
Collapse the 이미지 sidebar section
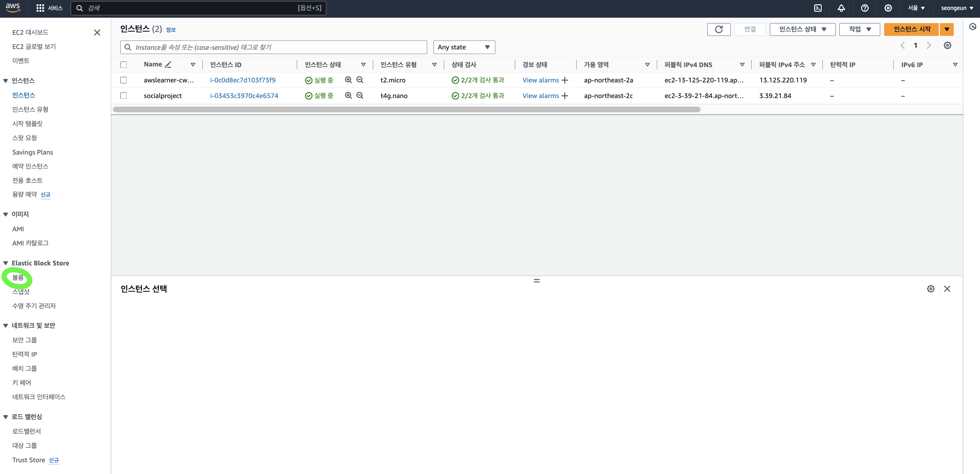[x=6, y=214]
